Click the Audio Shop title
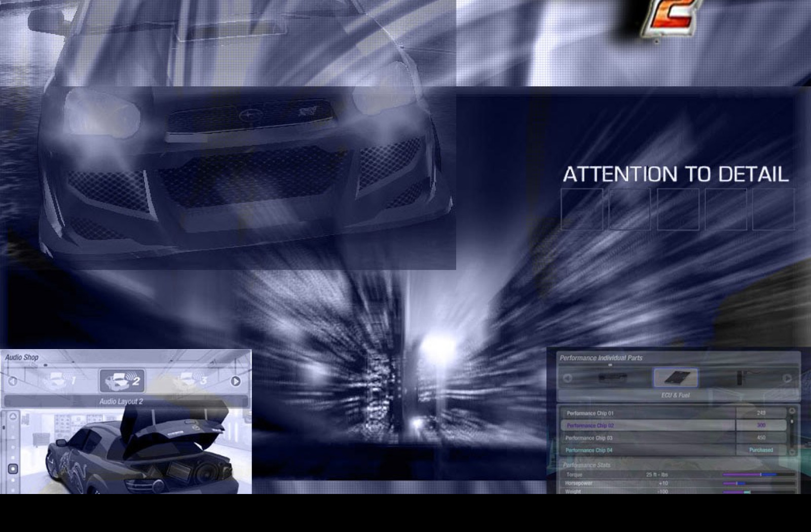811x532 pixels. [22, 357]
